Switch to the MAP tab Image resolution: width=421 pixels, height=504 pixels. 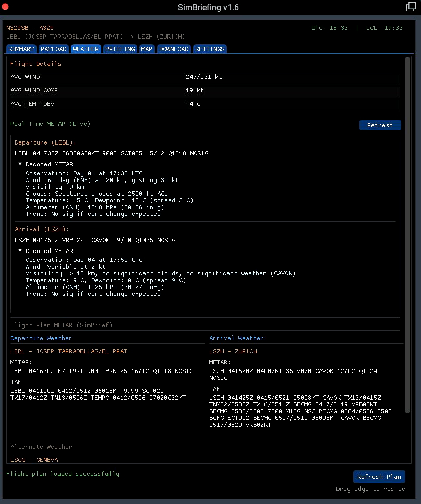click(x=147, y=49)
